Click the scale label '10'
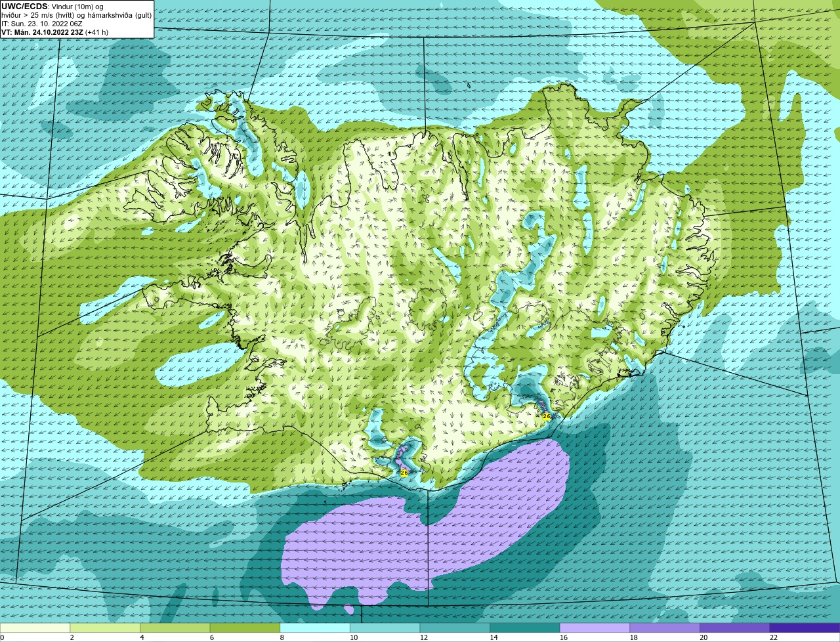840x642 pixels. (354, 637)
